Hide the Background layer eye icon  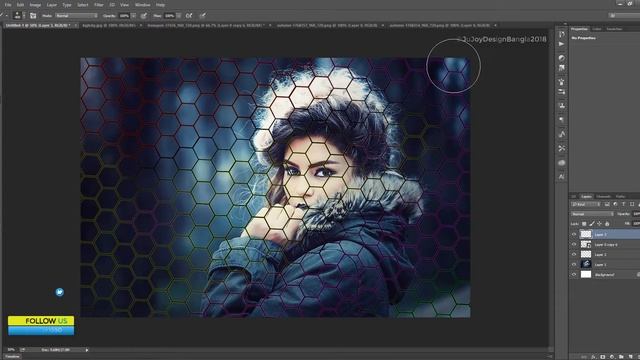(574, 275)
